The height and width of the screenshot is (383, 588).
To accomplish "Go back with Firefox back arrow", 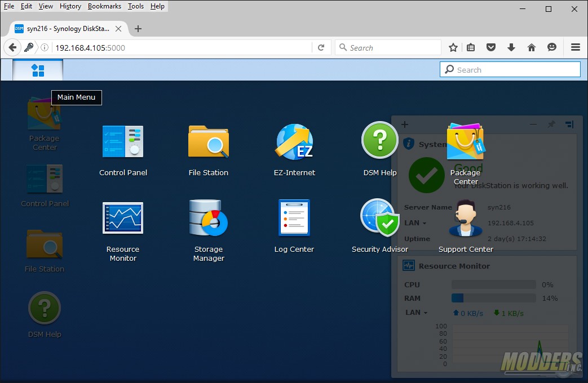I will 12,48.
